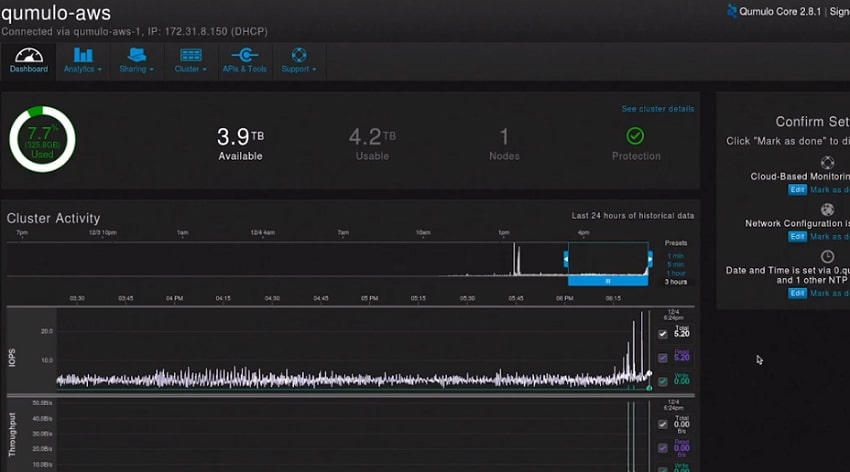Screen dimensions: 850x472
Task: Click the Network Configuration globe icon
Action: click(x=827, y=209)
